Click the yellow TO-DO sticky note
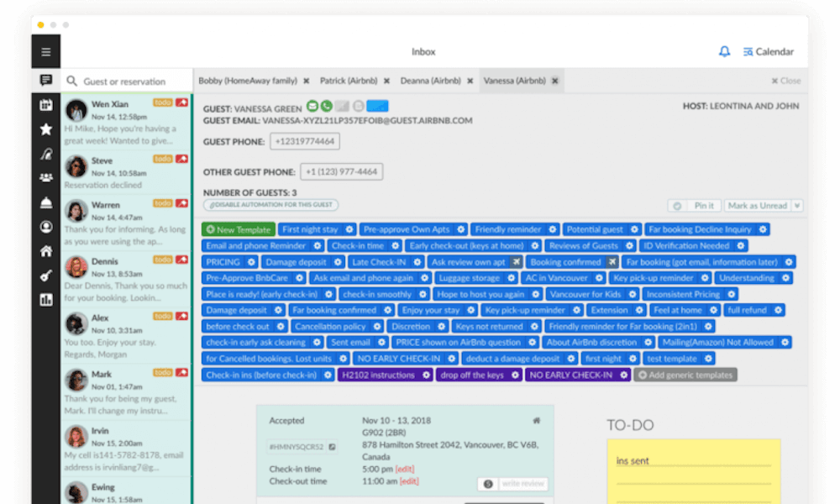 coord(694,471)
